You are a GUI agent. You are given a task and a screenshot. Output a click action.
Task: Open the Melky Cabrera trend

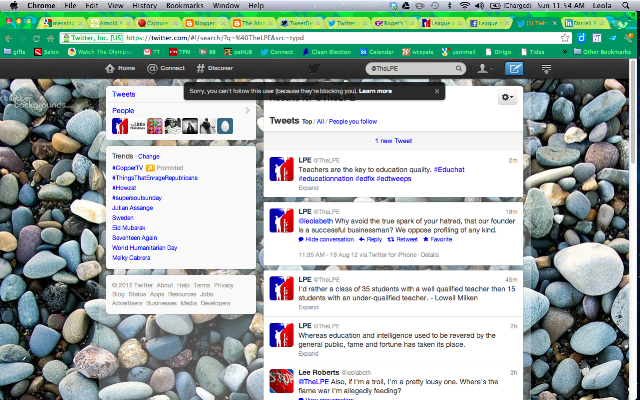click(x=131, y=258)
